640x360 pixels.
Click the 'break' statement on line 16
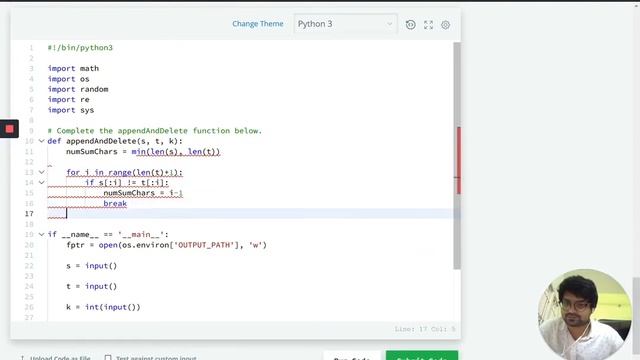tap(115, 203)
